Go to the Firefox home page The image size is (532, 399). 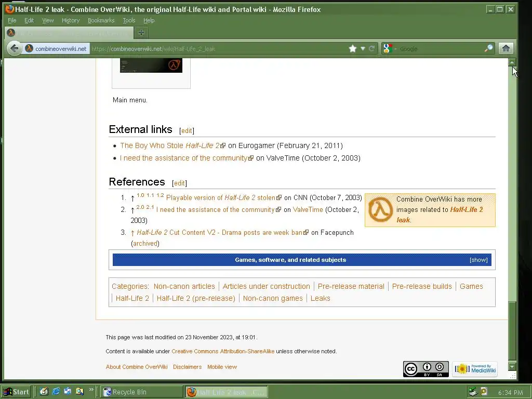(x=506, y=48)
